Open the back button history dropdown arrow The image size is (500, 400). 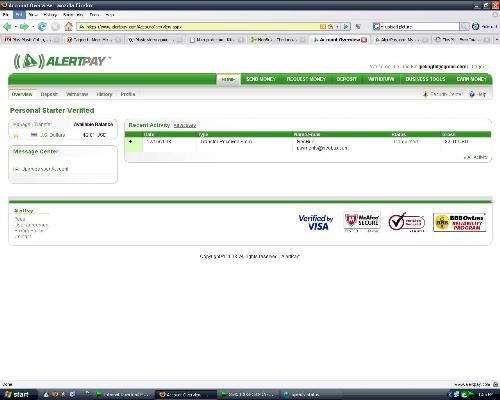click(x=15, y=26)
